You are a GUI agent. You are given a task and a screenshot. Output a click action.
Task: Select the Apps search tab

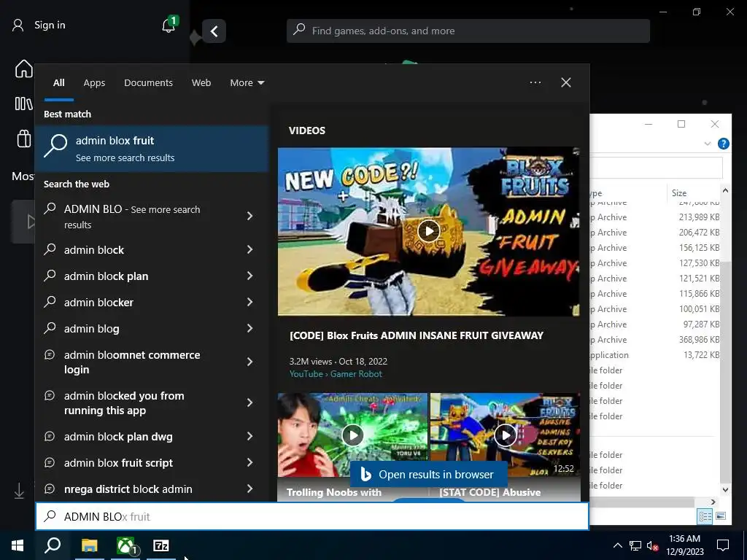[94, 83]
